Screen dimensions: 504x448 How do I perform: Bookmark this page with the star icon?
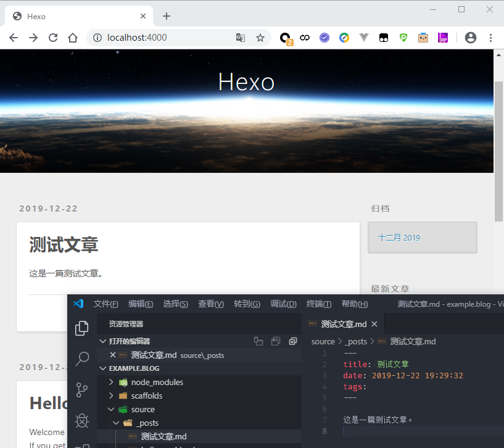[x=260, y=38]
